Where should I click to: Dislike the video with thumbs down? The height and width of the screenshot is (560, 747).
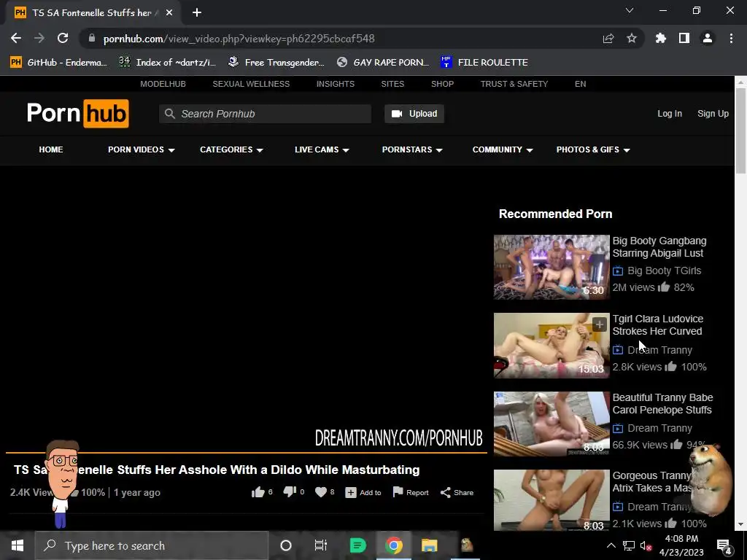290,492
